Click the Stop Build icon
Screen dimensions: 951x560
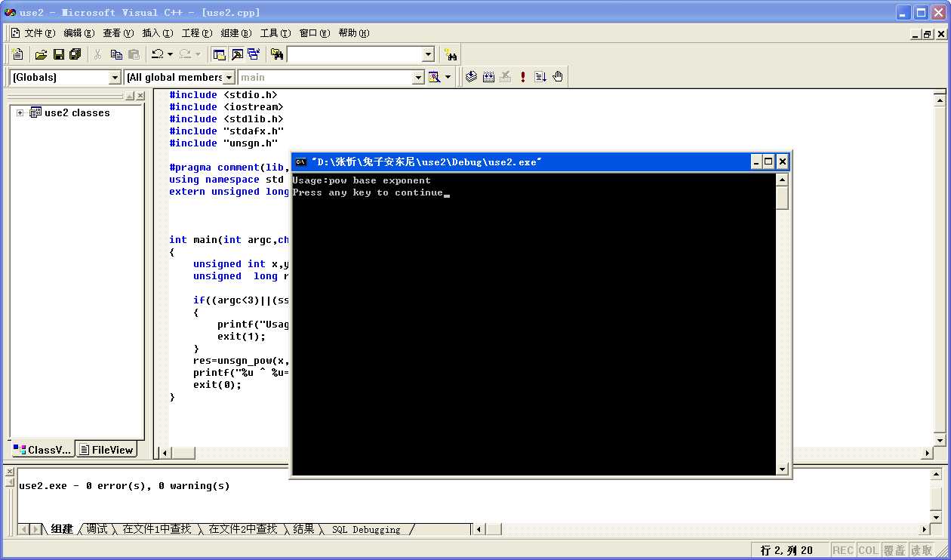click(x=506, y=77)
